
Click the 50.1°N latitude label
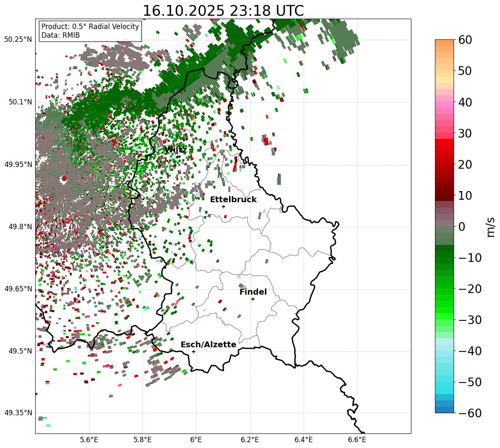20,102
